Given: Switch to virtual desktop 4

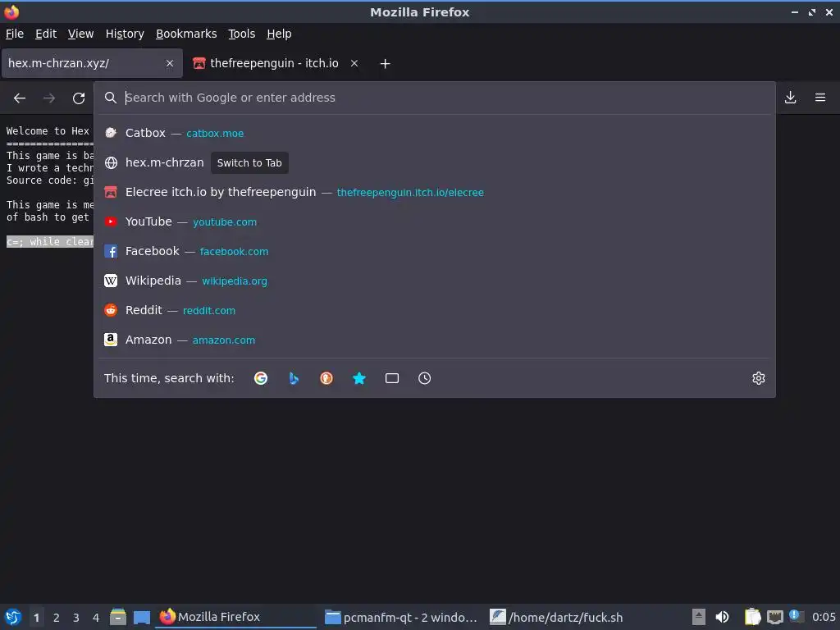Looking at the screenshot, I should click(96, 618).
